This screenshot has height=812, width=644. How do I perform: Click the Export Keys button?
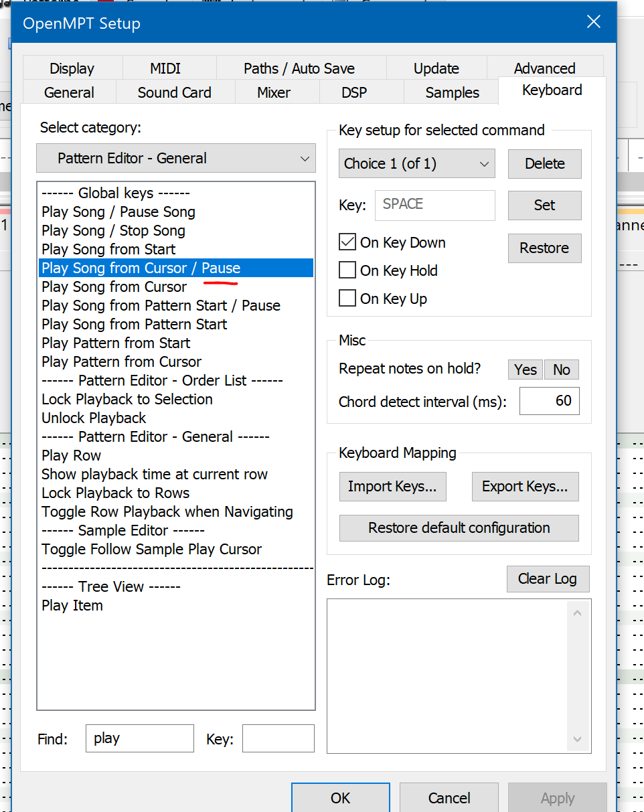pyautogui.click(x=525, y=487)
